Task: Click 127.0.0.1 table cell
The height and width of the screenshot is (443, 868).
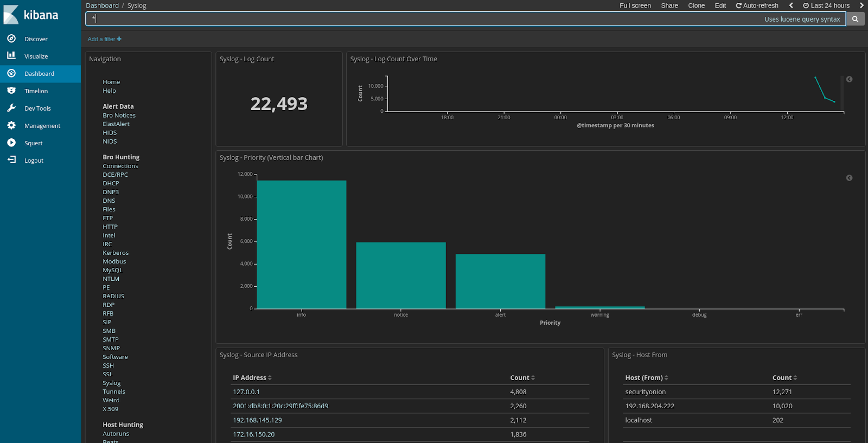Action: pyautogui.click(x=246, y=392)
